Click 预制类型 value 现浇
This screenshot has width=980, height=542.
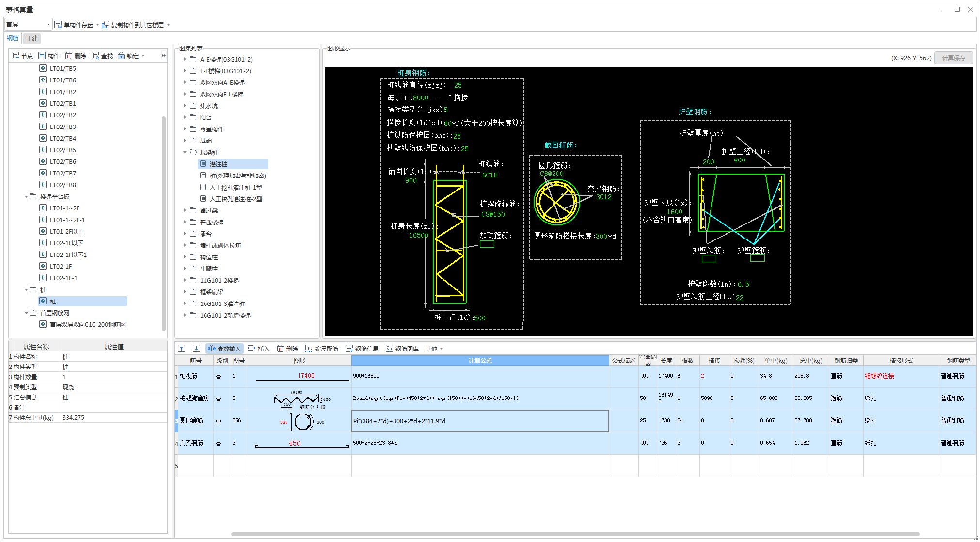click(x=114, y=387)
